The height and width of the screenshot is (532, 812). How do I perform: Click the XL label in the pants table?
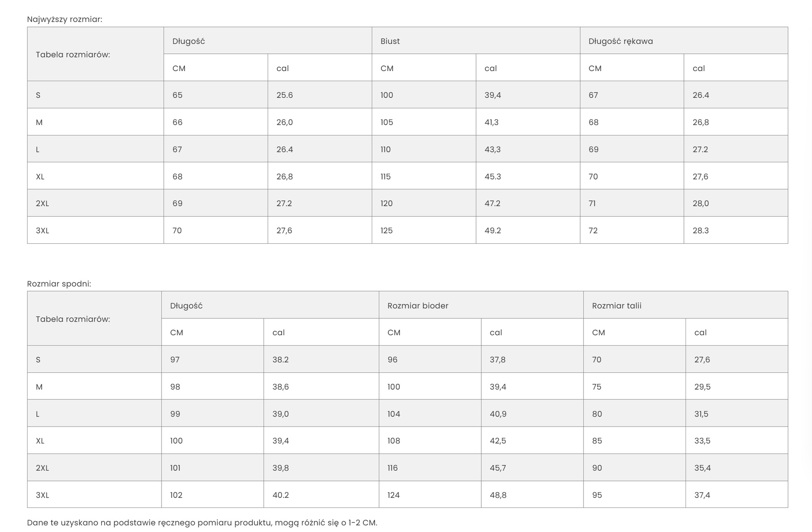(x=40, y=441)
